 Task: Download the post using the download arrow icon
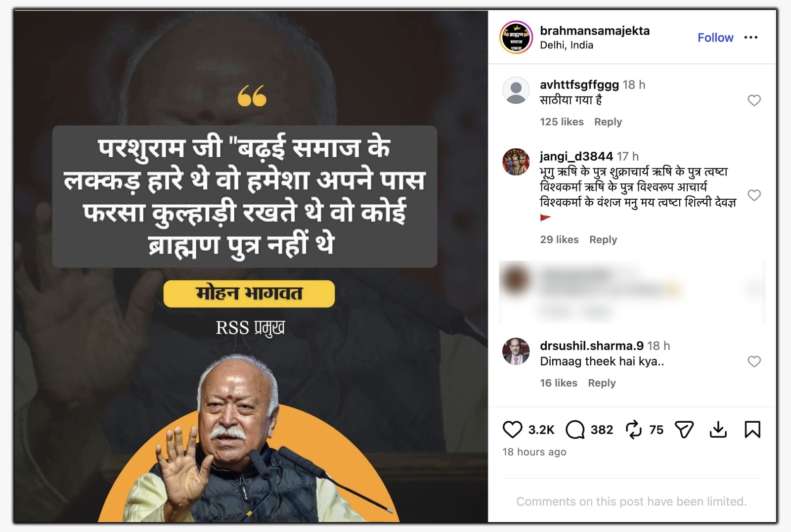point(718,430)
